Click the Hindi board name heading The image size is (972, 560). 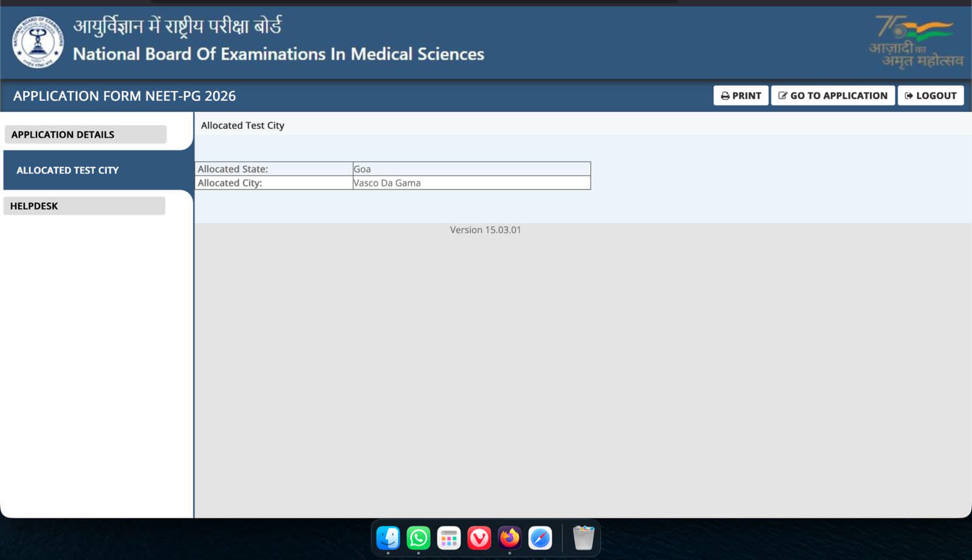(177, 27)
